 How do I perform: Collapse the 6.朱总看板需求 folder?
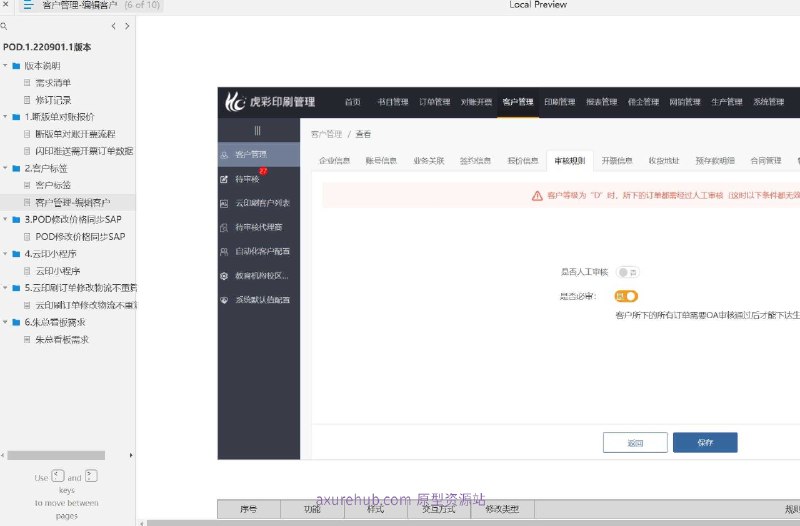[5, 322]
